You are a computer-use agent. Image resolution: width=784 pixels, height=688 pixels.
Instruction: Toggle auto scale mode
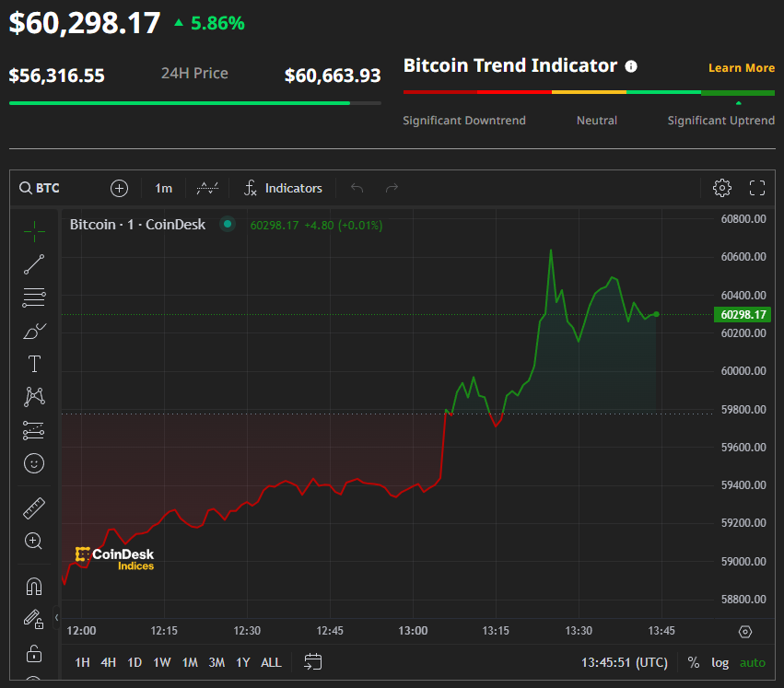pos(753,662)
